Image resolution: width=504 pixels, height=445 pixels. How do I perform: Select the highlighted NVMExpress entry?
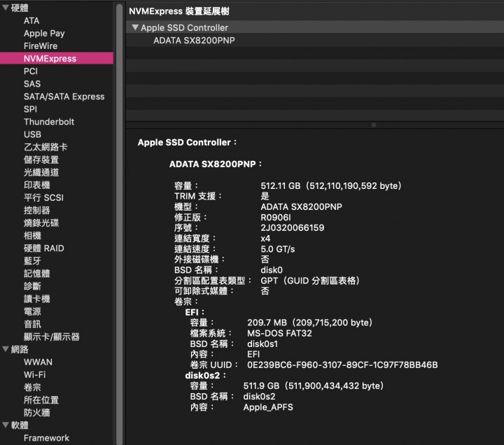coord(57,59)
